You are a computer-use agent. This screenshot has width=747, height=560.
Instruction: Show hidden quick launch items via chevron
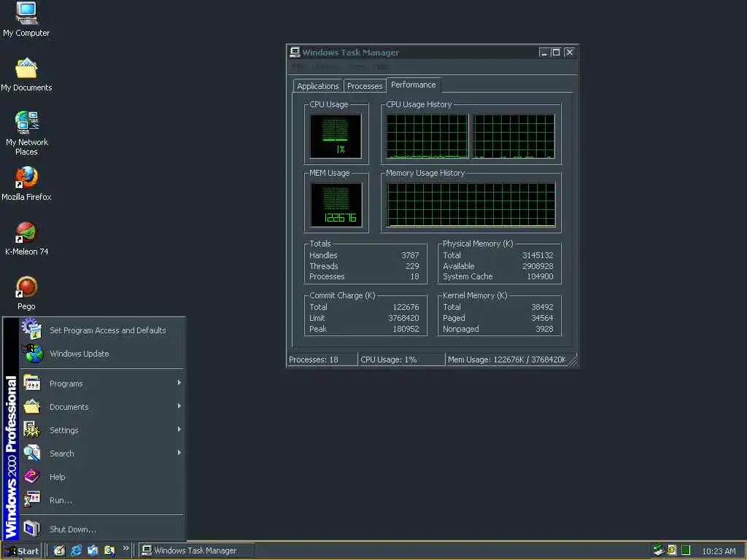[x=125, y=548]
